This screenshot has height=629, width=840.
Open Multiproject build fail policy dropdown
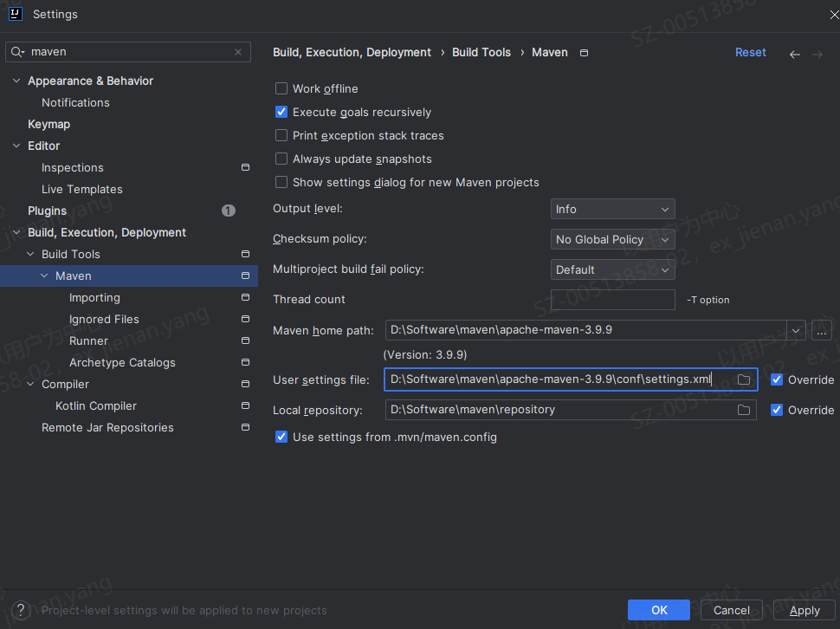(x=612, y=269)
